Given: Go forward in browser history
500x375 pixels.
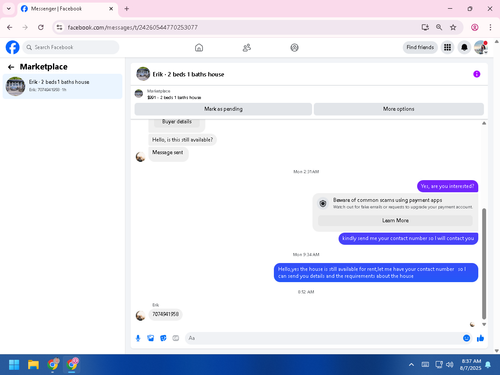Looking at the screenshot, I should (25, 27).
